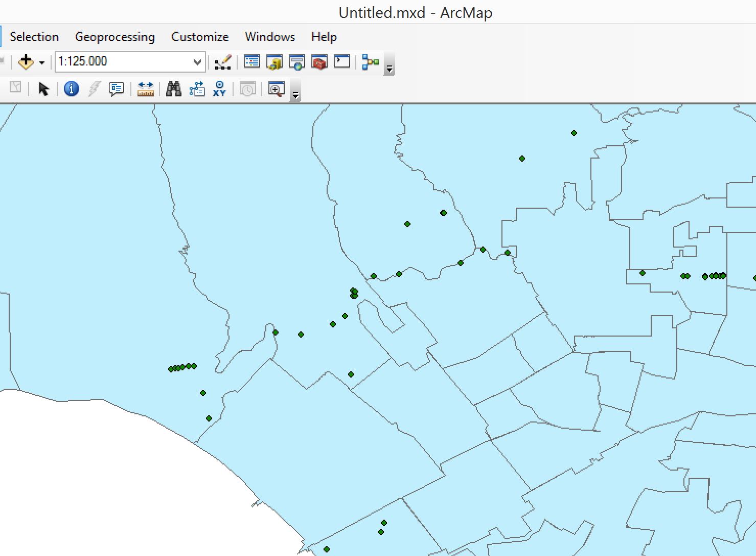Launch the ModelBuilder window
The width and height of the screenshot is (756, 556).
(370, 62)
